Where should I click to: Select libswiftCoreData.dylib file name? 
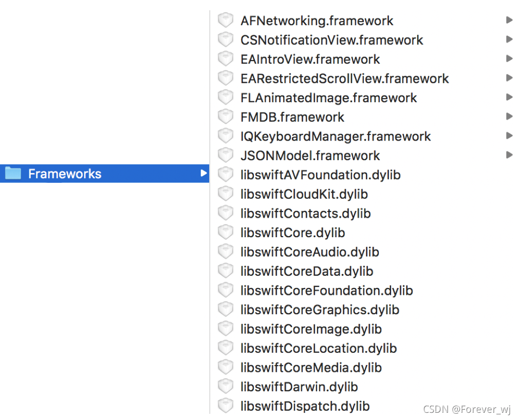point(307,271)
